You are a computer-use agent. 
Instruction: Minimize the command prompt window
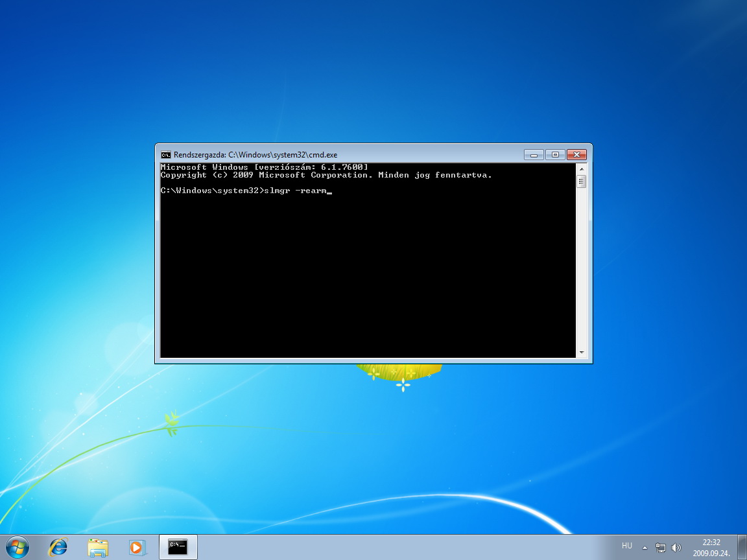click(534, 155)
